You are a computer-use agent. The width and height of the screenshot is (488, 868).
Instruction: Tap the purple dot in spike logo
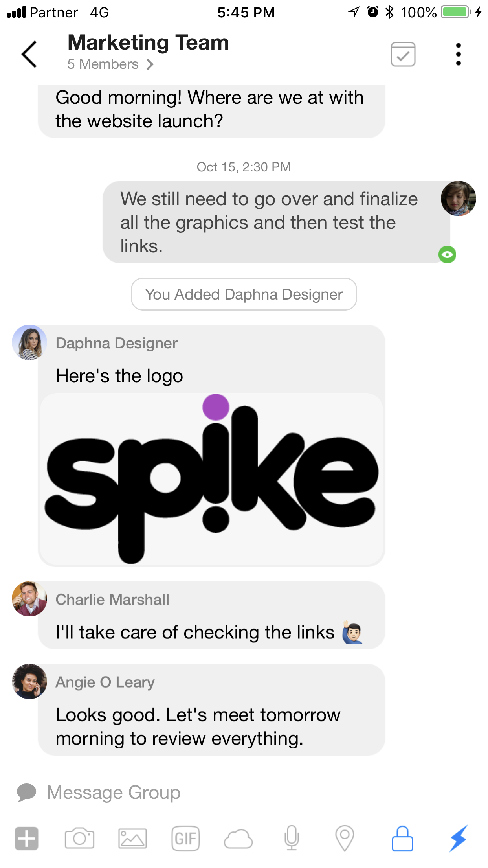coord(216,407)
